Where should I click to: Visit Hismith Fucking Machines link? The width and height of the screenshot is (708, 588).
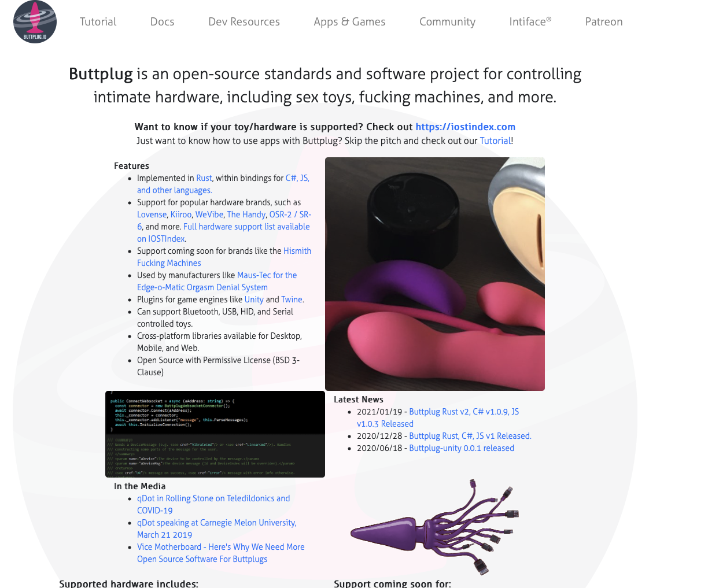pyautogui.click(x=224, y=257)
